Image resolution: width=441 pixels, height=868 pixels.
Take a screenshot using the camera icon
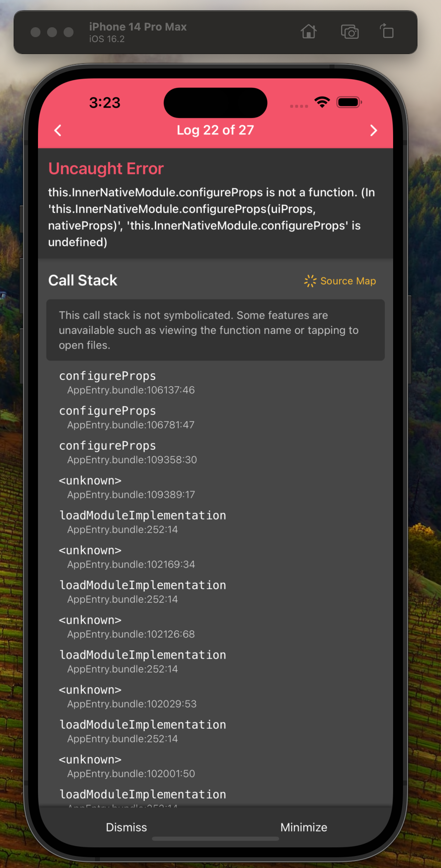tap(349, 32)
